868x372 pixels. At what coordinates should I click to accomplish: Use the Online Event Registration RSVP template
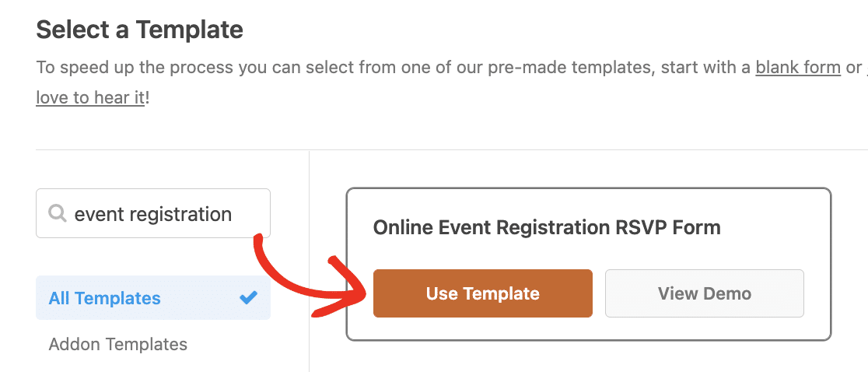click(x=483, y=293)
